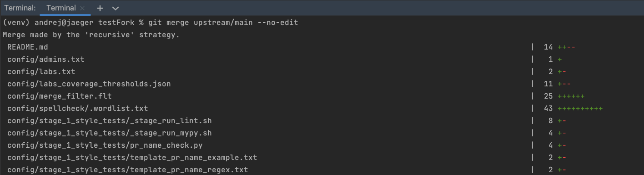The image size is (644, 175).
Task: Click the change count 14 beside README.md
Action: click(x=548, y=47)
